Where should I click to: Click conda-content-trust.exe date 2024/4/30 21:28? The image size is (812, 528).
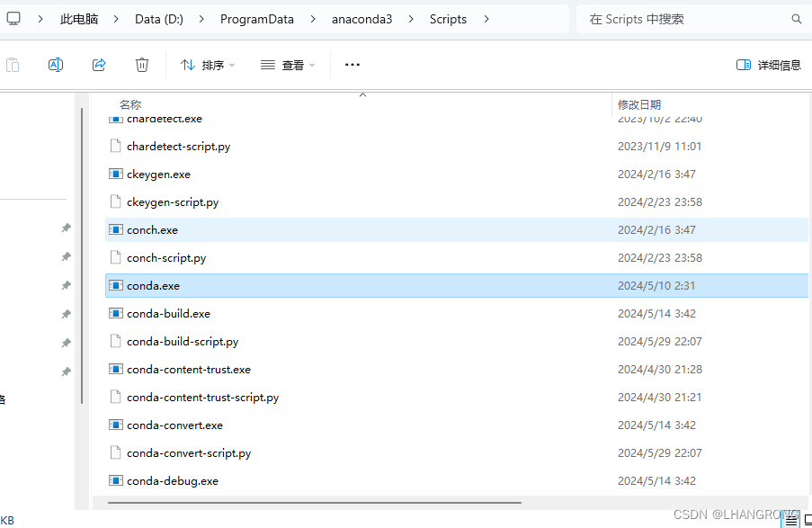tap(660, 370)
